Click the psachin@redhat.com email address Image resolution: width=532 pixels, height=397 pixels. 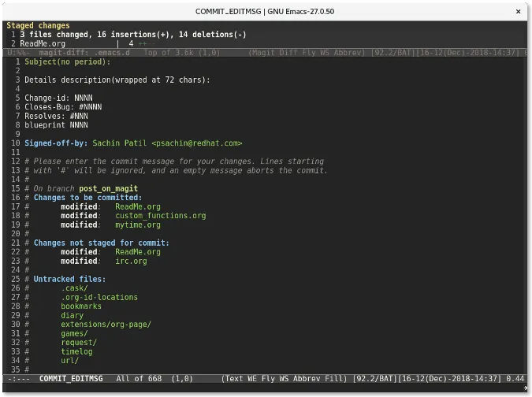pyautogui.click(x=196, y=143)
